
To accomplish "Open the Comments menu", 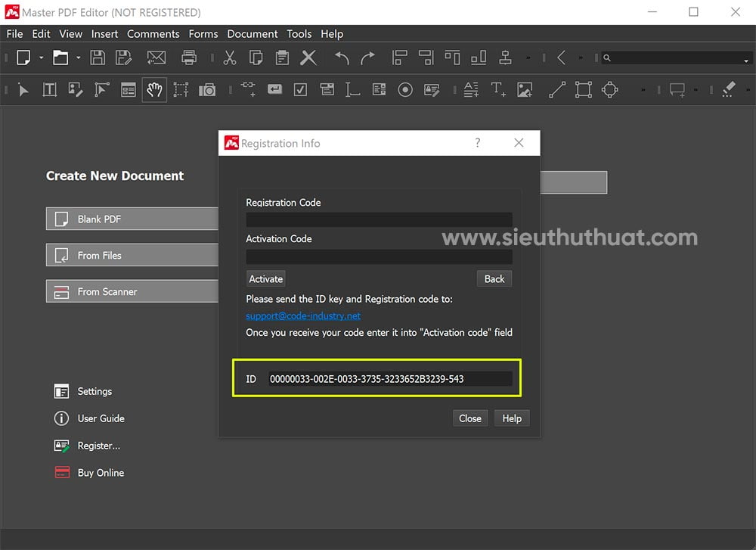I will coord(153,34).
